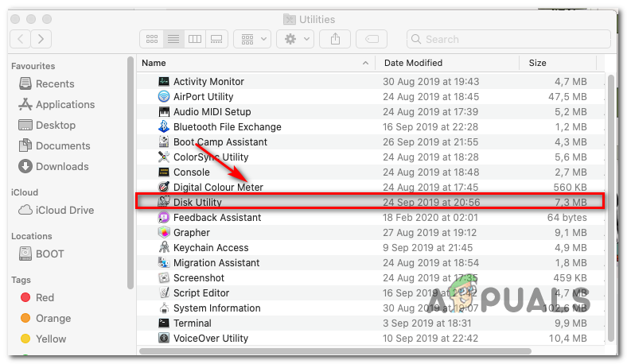This screenshot has width=627, height=364.
Task: Click the Script Editor icon
Action: (164, 293)
